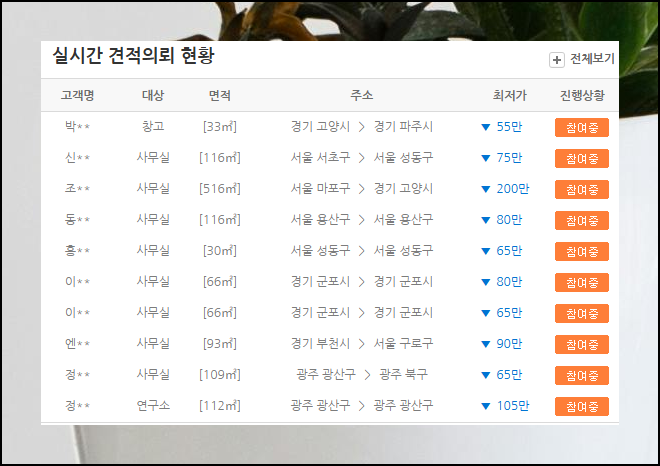Click the 75만 lowest price value
Viewport: 660px width, 466px height.
(x=509, y=158)
